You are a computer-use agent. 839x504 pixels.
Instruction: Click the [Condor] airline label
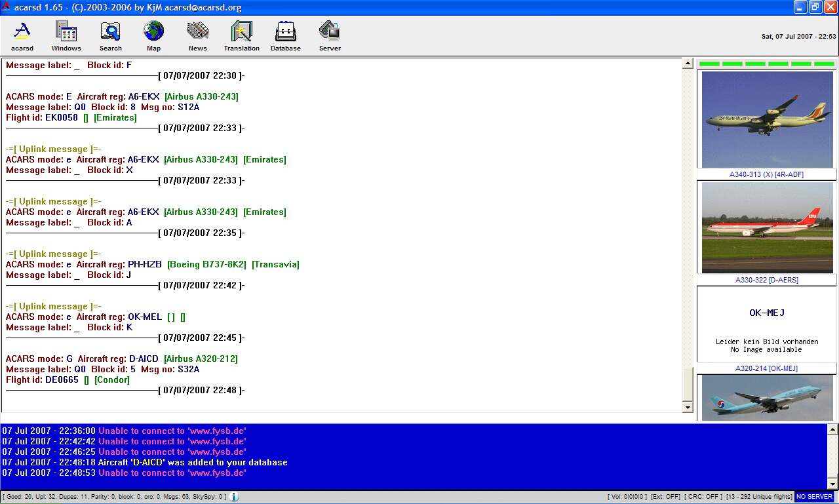point(112,379)
